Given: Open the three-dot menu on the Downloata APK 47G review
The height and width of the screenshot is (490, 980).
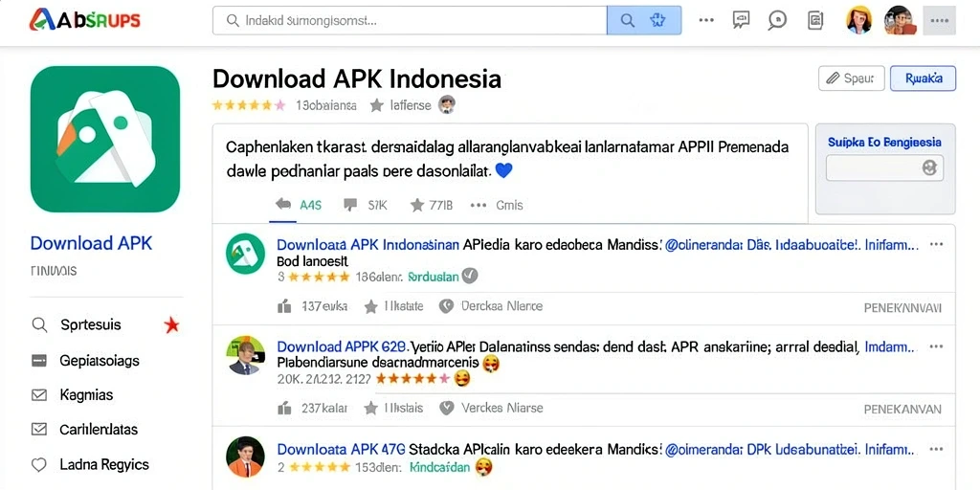Looking at the screenshot, I should pos(936,449).
